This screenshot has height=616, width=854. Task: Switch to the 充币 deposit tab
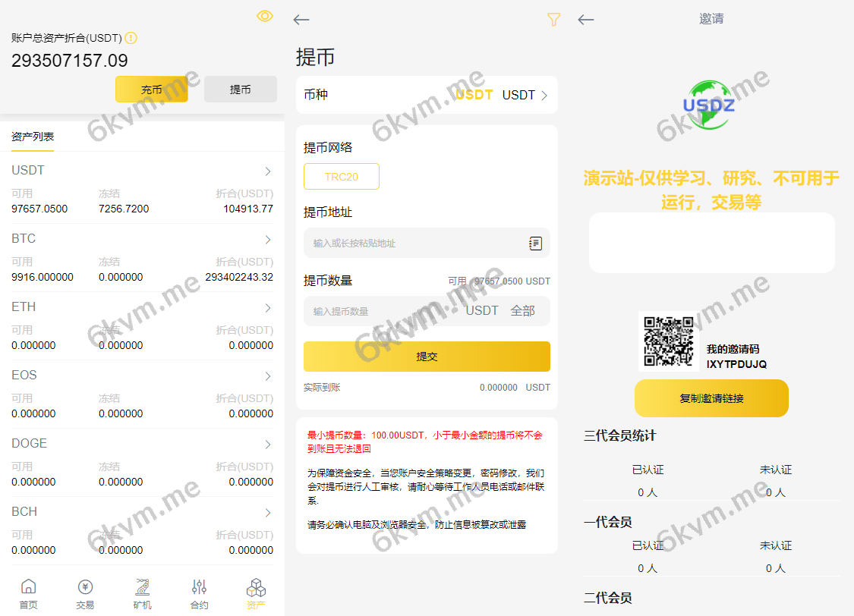[x=152, y=89]
